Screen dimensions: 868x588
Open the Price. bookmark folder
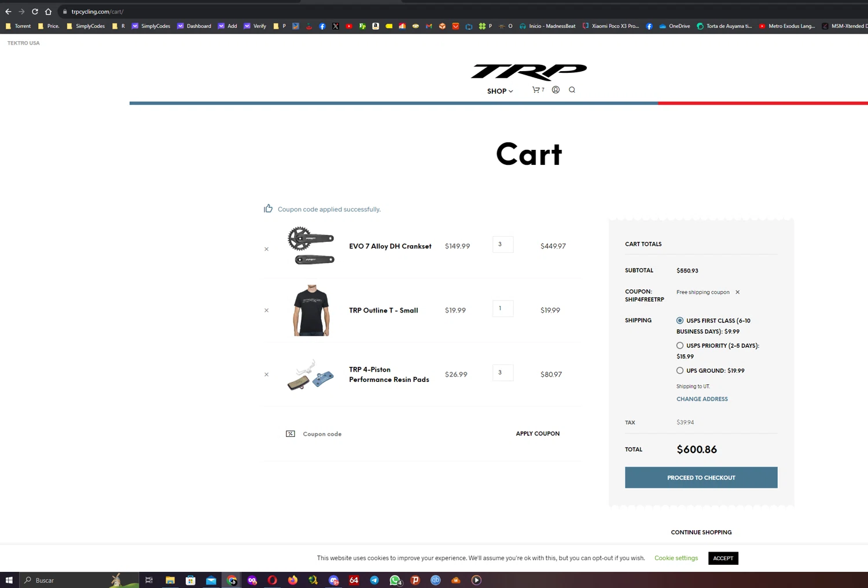[49, 26]
